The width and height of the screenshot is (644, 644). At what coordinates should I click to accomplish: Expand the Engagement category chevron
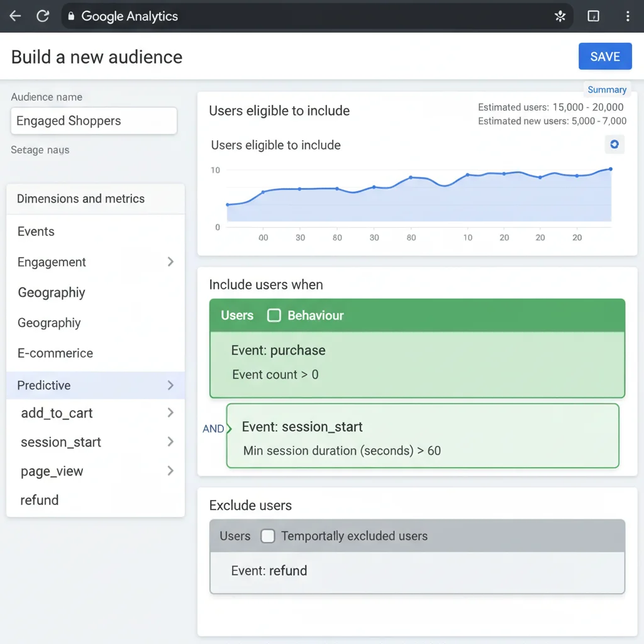(x=170, y=262)
